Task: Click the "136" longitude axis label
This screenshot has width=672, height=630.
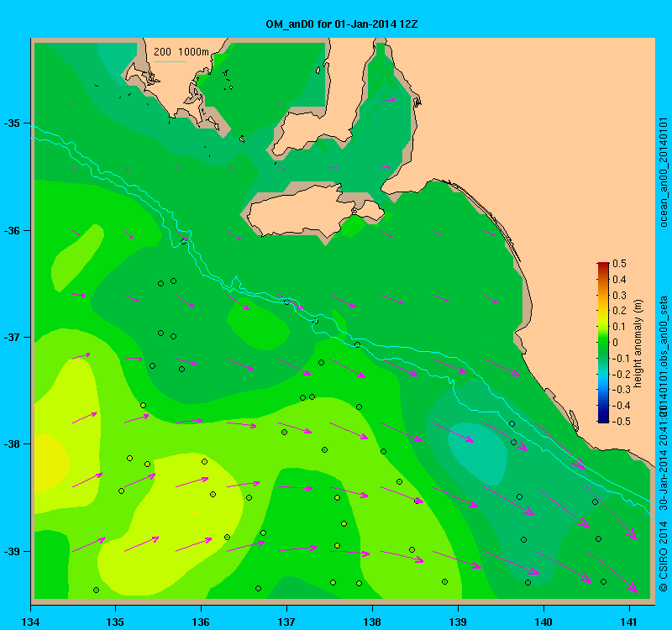Action: pyautogui.click(x=201, y=622)
